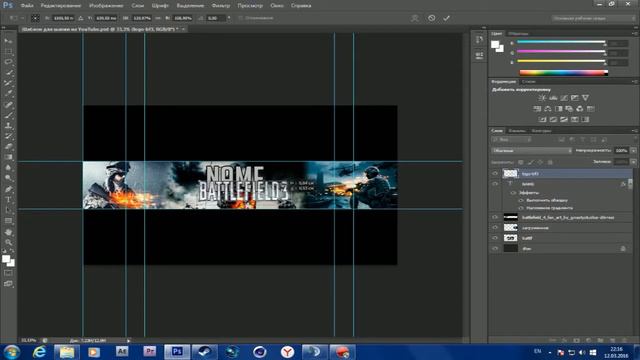Image resolution: width=640 pixels, height=360 pixels.
Task: Open After Effects from the taskbar
Action: (x=122, y=351)
